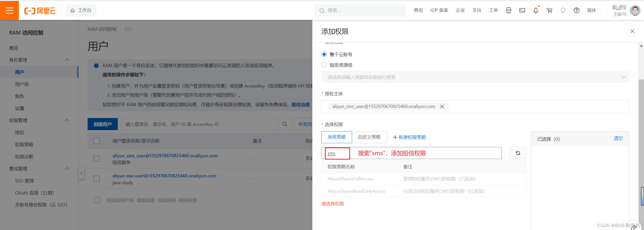Image resolution: width=644 pixels, height=230 pixels.
Task: Open the notification bell
Action: click(x=536, y=10)
